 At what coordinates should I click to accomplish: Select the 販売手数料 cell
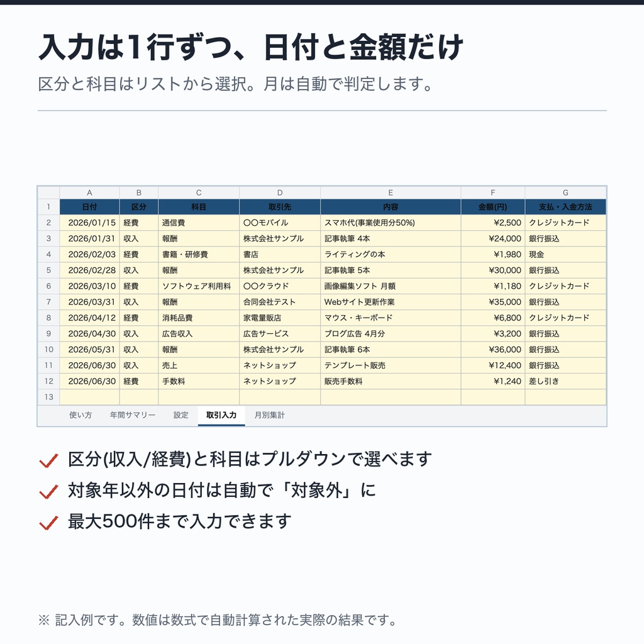tap(391, 381)
